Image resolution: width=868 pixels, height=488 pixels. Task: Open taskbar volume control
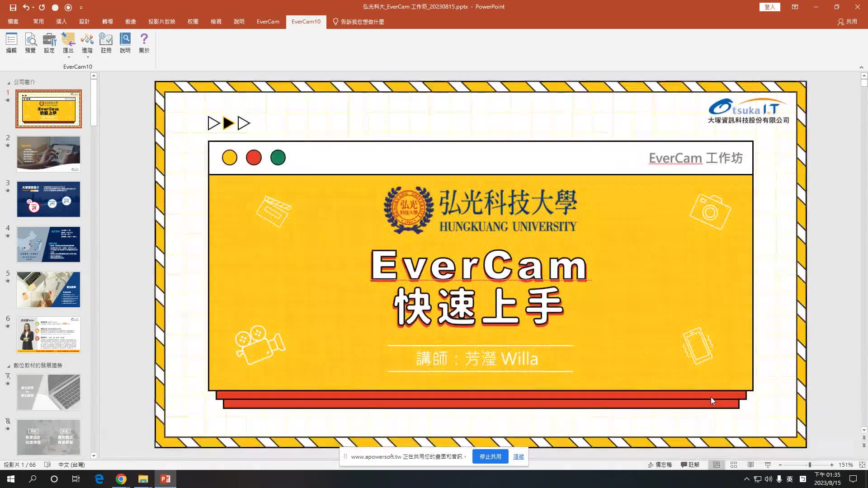click(768, 479)
